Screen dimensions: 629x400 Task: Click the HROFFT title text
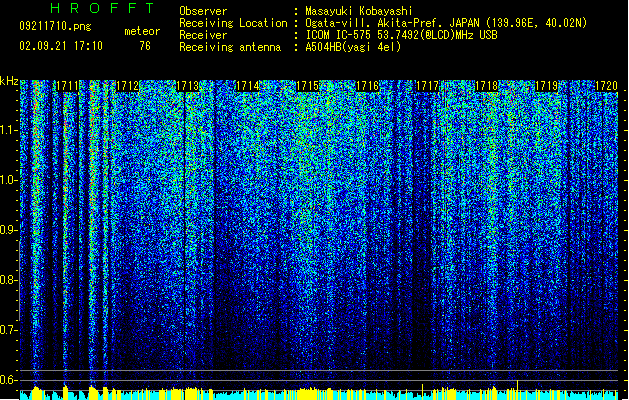pyautogui.click(x=102, y=8)
